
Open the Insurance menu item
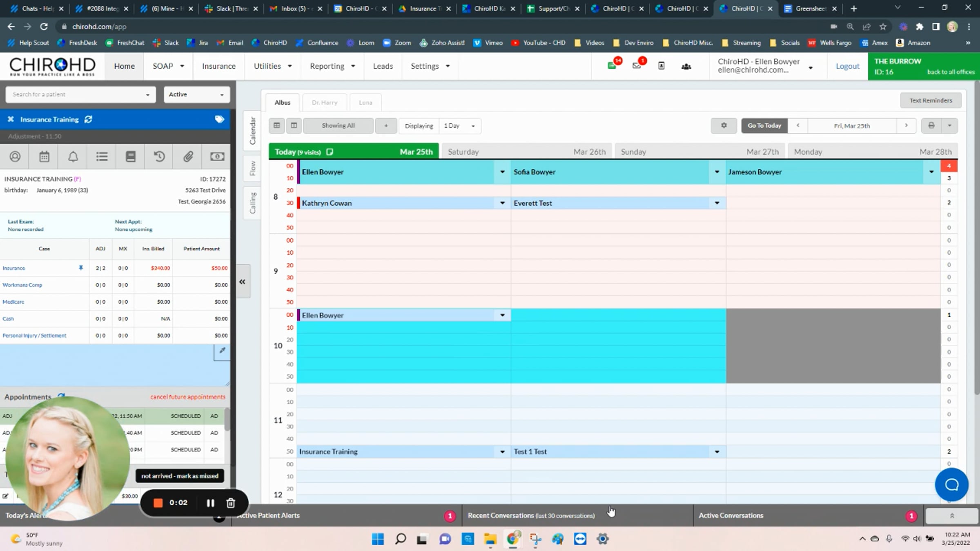click(218, 66)
